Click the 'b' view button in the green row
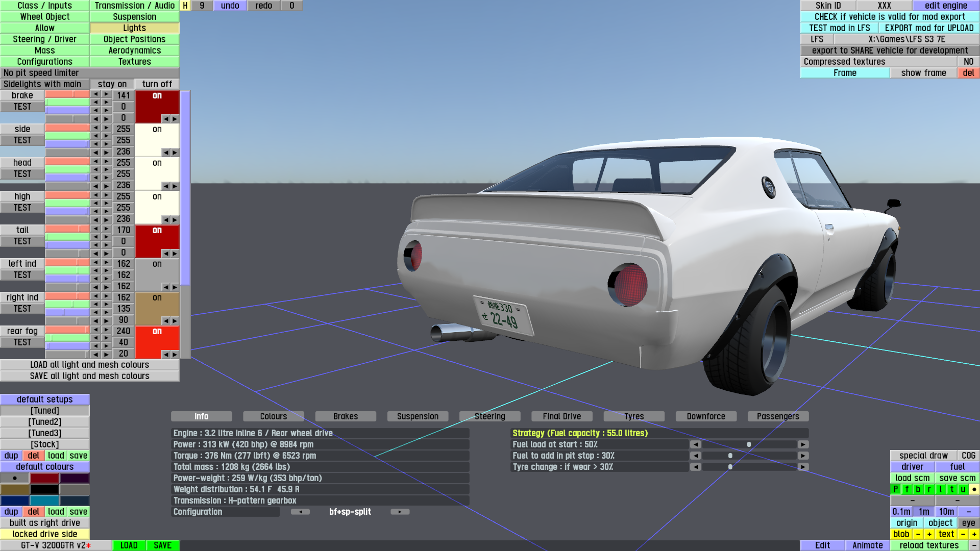980x551 pixels. [918, 489]
